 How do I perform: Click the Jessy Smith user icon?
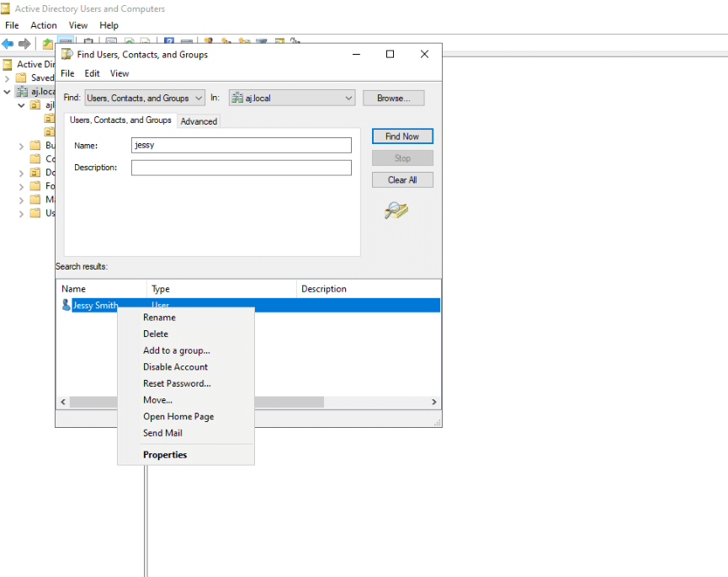tap(66, 306)
